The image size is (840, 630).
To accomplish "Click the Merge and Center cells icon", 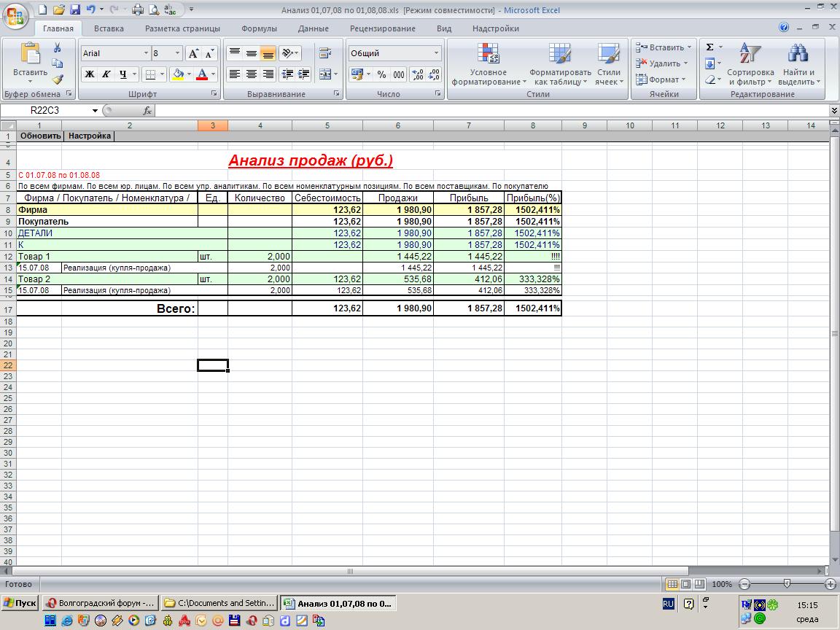I will coord(325,74).
